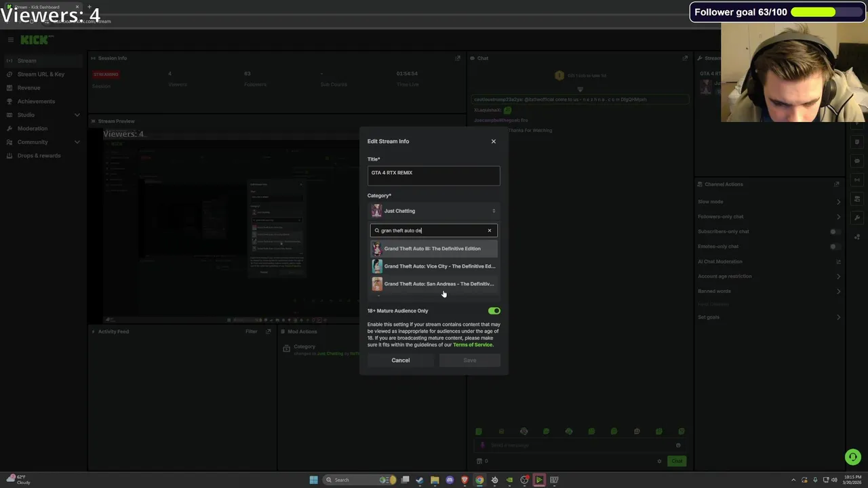Expand the Studio sidebar section

click(x=42, y=115)
